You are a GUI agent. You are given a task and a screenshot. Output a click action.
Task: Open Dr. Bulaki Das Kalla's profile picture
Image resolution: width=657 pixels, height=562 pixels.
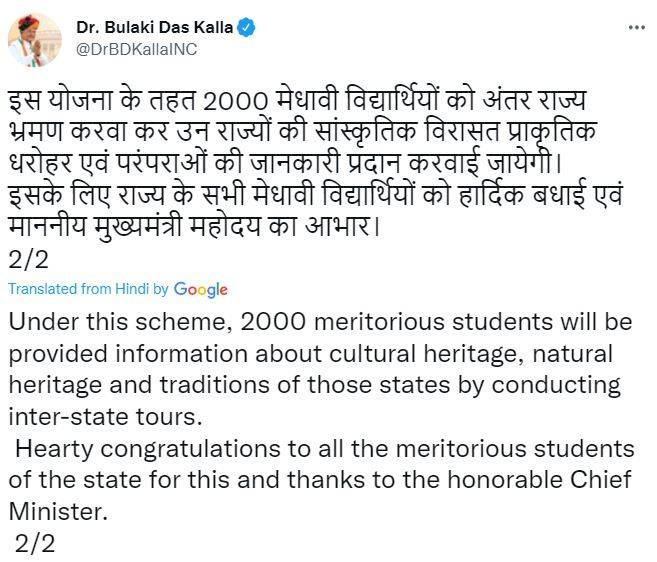[x=31, y=39]
